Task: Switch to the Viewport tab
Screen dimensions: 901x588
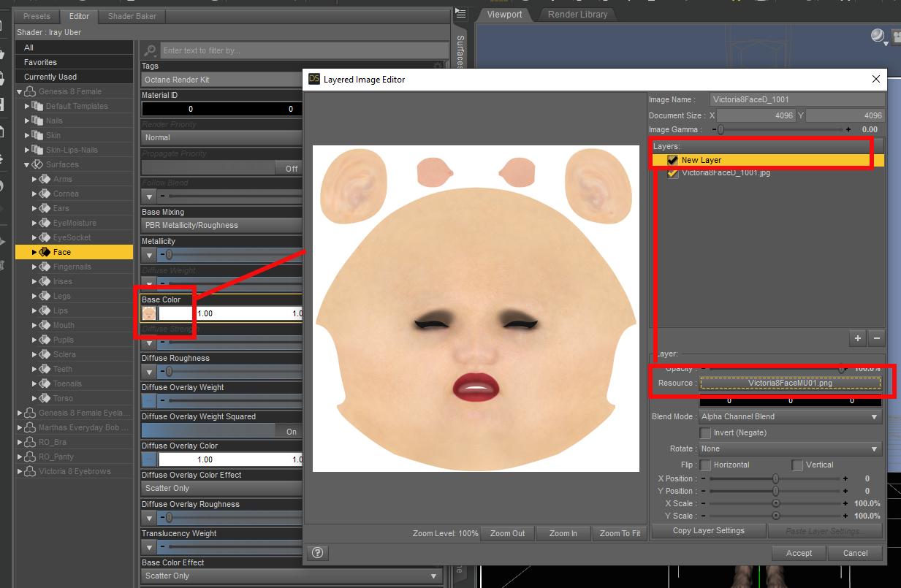Action: pos(505,14)
